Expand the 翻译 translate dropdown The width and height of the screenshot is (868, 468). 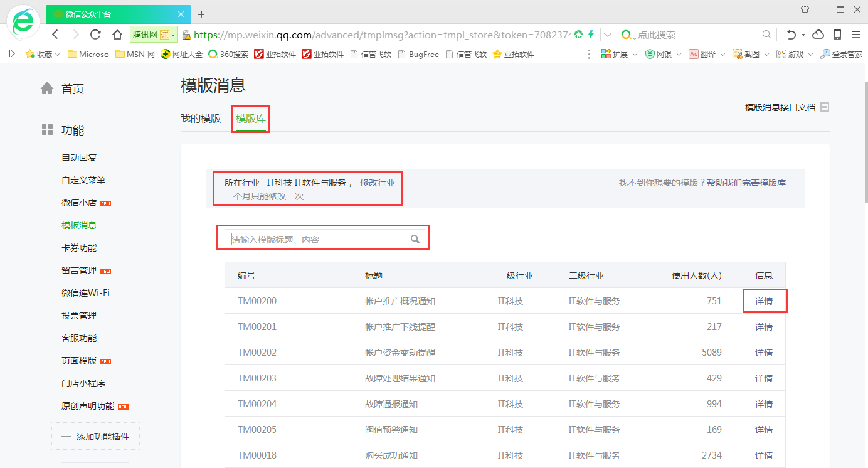(x=722, y=55)
